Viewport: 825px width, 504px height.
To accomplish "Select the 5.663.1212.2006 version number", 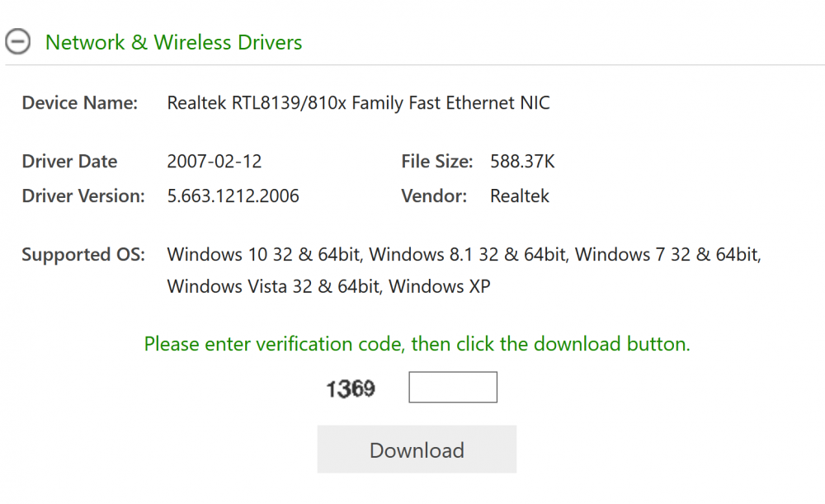I will pos(233,196).
